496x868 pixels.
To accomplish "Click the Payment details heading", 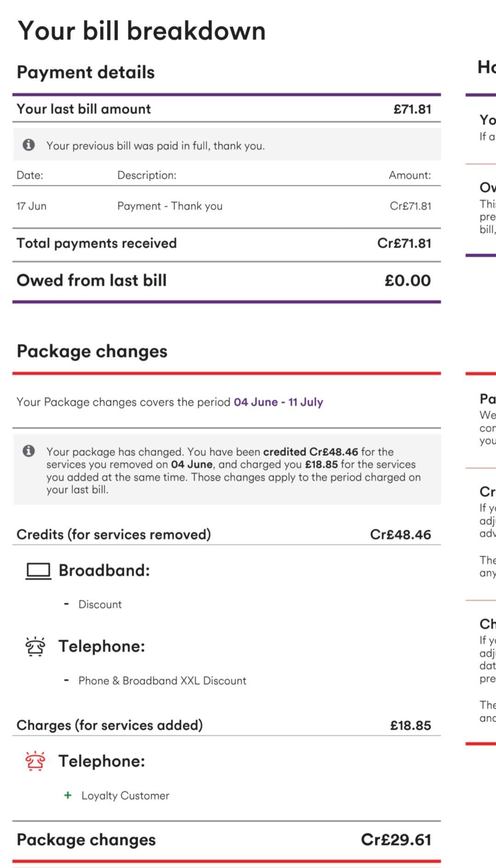I will tap(86, 73).
